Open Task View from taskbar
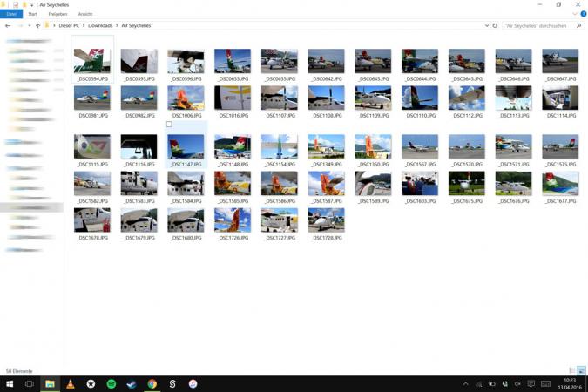Screen dimensions: 588x392 pos(30,384)
